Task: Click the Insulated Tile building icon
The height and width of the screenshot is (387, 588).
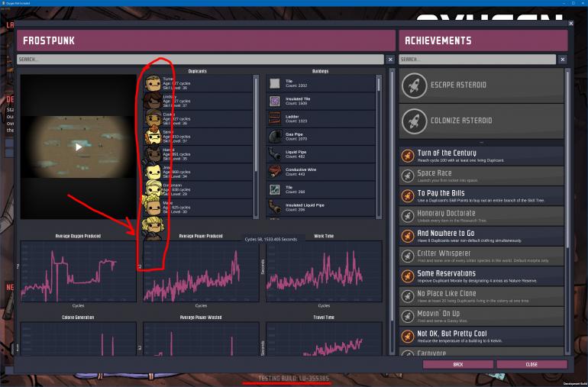Action: tap(275, 101)
